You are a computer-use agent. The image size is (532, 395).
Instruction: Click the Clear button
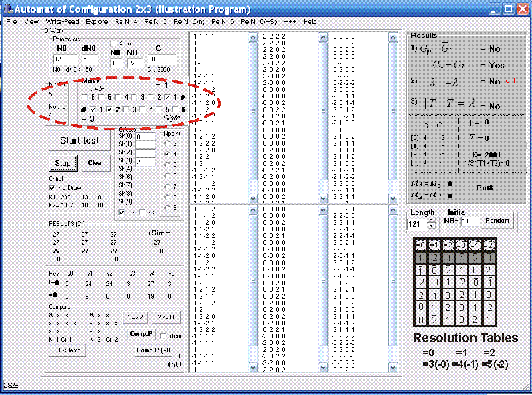point(96,163)
